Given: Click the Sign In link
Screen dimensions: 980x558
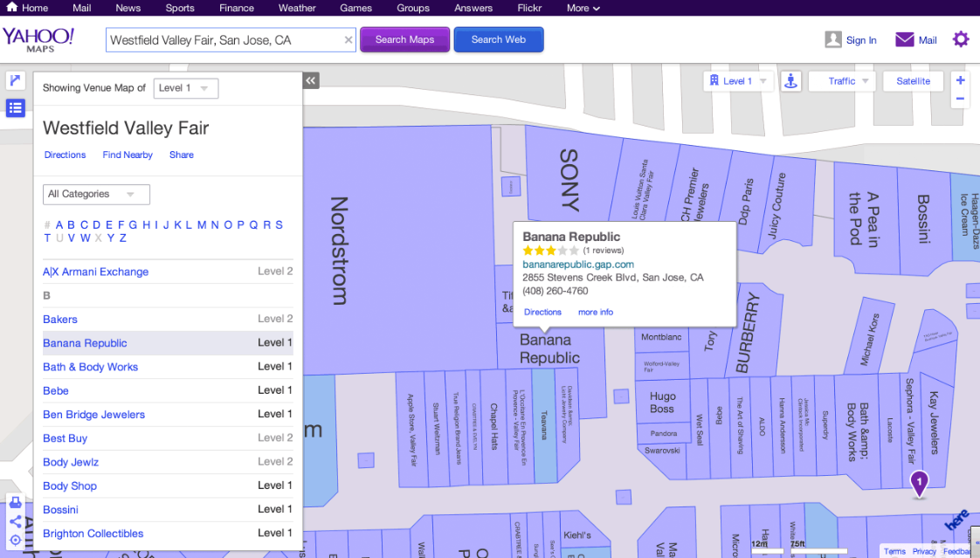Looking at the screenshot, I should (861, 40).
